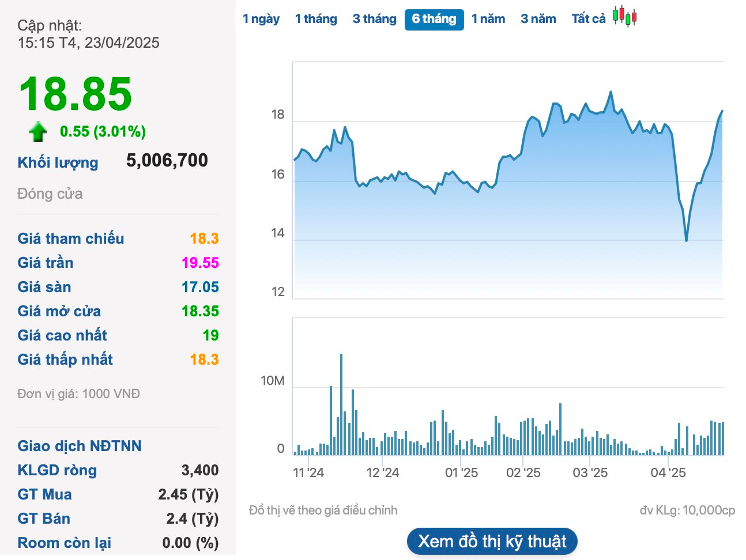The width and height of the screenshot is (746, 560).
Task: Show Tất cả price history
Action: pos(588,19)
